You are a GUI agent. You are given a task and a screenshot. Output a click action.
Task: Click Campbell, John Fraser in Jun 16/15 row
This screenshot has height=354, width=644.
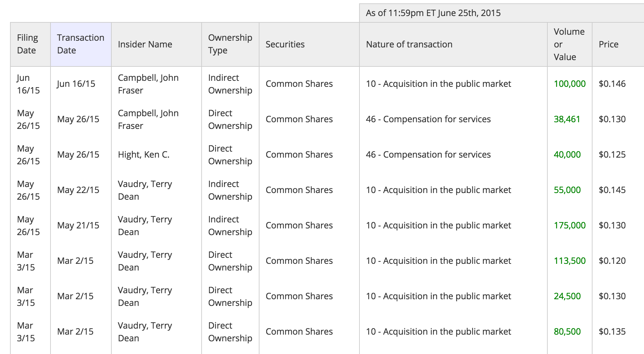pos(148,84)
